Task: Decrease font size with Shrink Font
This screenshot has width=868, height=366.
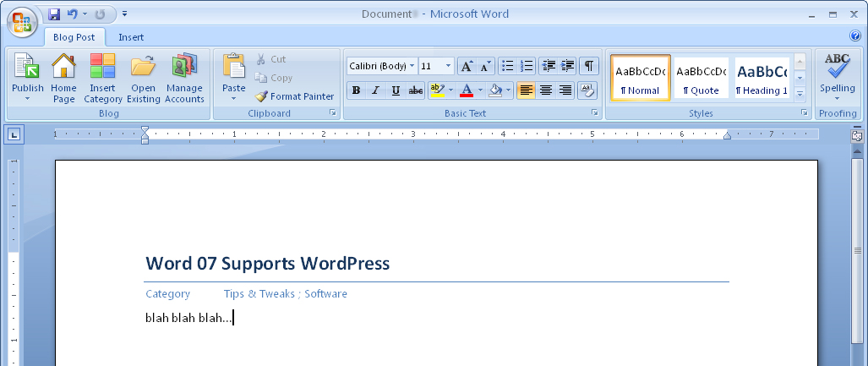Action: 485,67
